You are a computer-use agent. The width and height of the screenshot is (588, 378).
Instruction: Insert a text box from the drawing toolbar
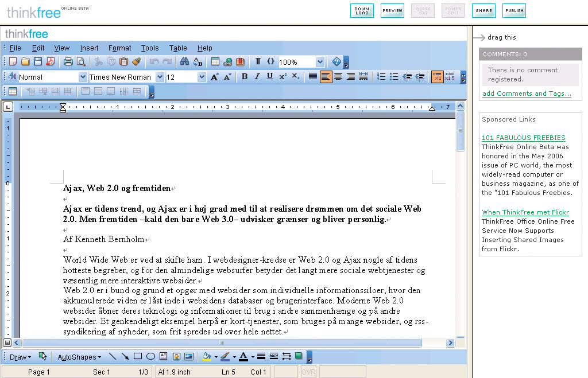click(164, 356)
